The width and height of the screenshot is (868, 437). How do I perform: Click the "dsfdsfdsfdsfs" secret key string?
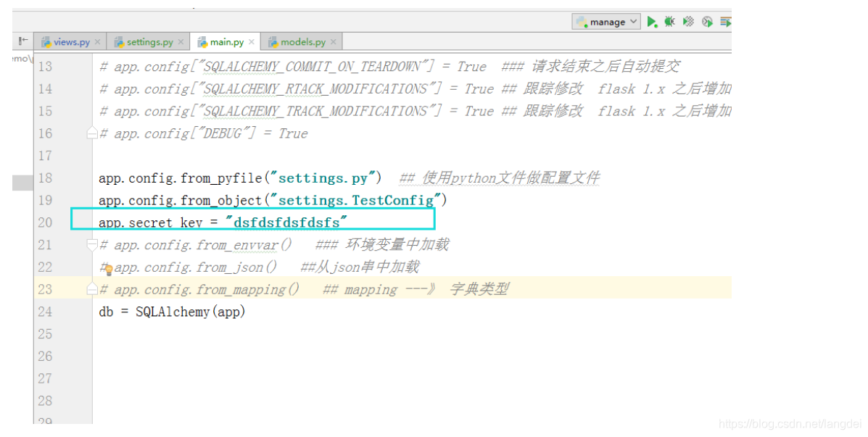click(286, 222)
